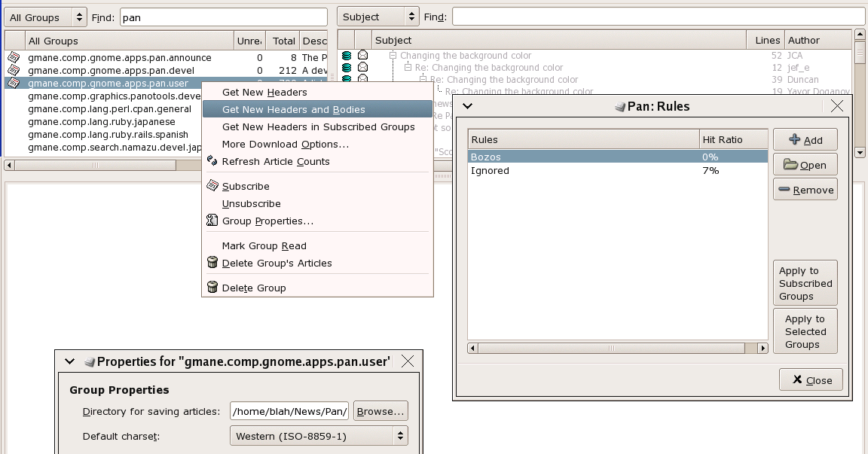Screen dimensions: 868x454
Task: Click the Rules column header in the Rules dialog
Action: pos(583,139)
